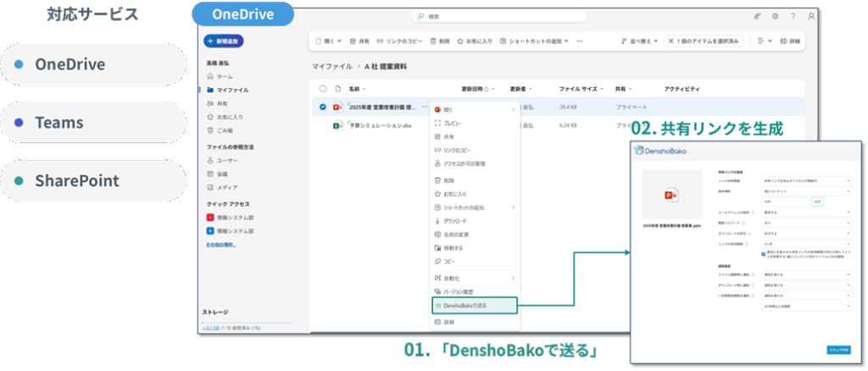Open the リンクの有効期限 dropdown
The width and height of the screenshot is (868, 371).
pyautogui.click(x=807, y=244)
